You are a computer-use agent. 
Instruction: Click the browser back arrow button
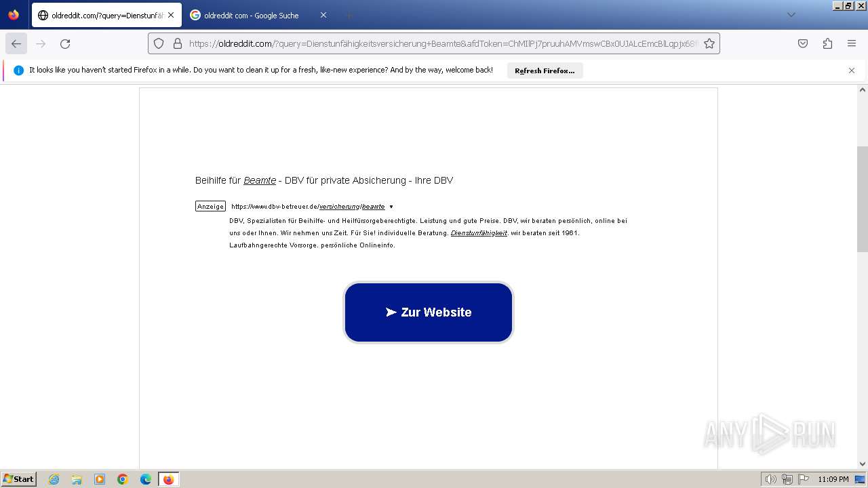pos(16,43)
